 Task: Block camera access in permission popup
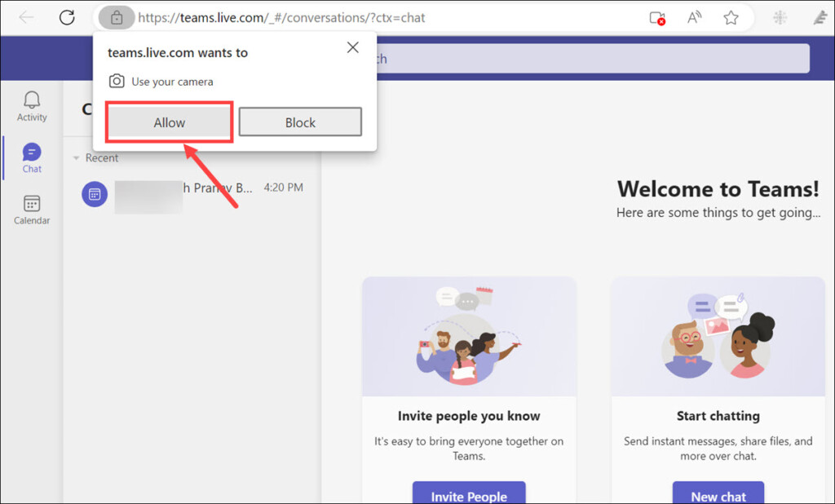300,122
